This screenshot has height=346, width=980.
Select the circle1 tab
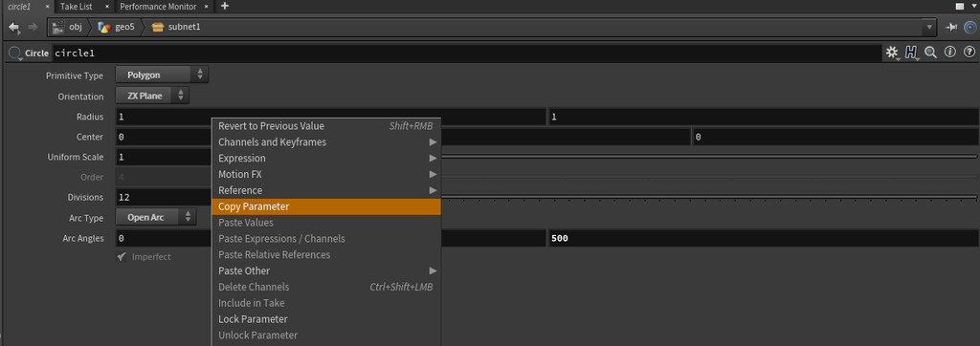coord(19,7)
